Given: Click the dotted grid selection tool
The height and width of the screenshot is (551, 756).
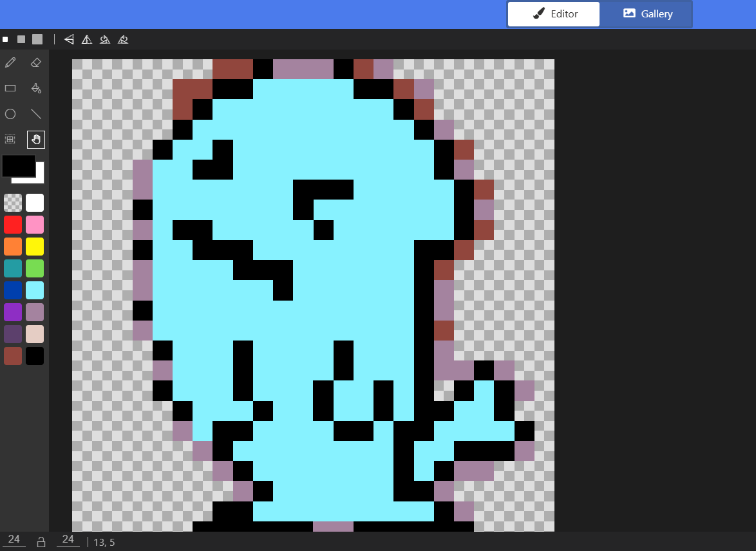Looking at the screenshot, I should point(10,139).
